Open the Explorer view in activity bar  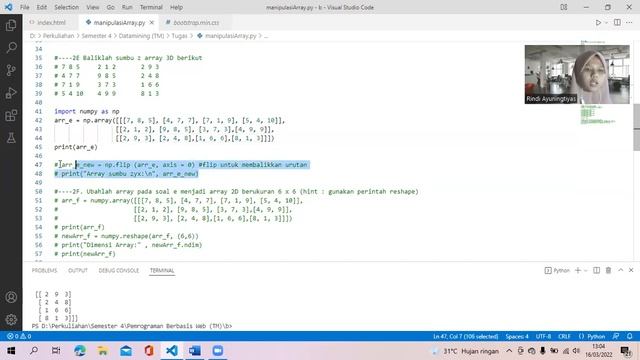tap(11, 25)
